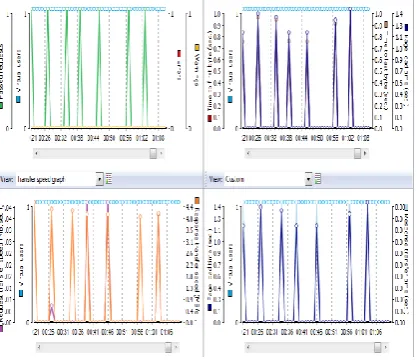The height and width of the screenshot is (360, 417).
Task: Click 00:51 time label in bottom-left graph
Action: pos(122,332)
